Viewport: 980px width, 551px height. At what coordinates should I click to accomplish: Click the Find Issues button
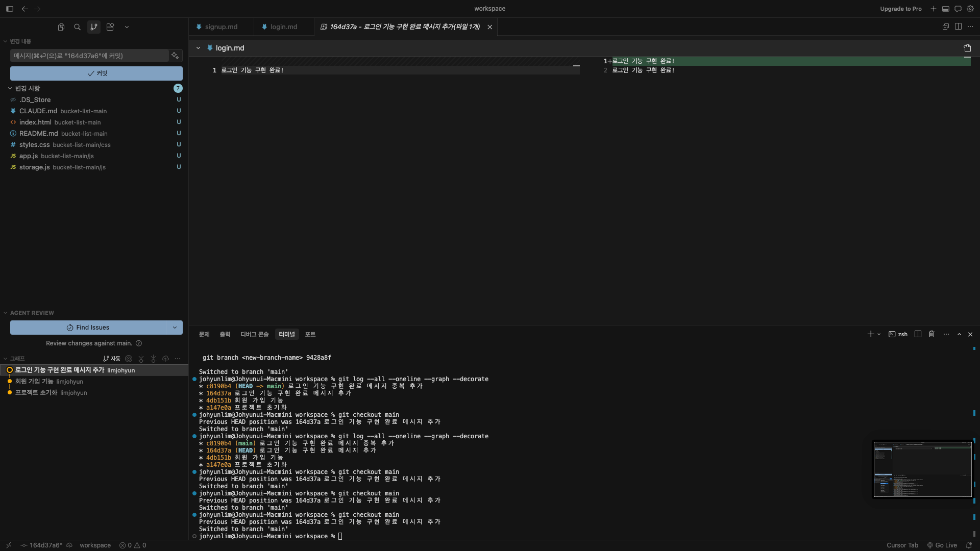pyautogui.click(x=88, y=328)
